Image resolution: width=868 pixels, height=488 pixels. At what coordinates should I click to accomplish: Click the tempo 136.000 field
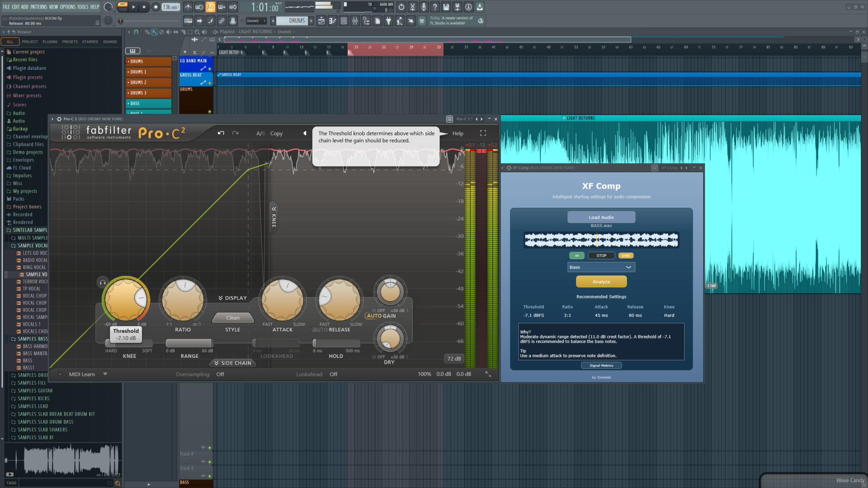coord(170,7)
